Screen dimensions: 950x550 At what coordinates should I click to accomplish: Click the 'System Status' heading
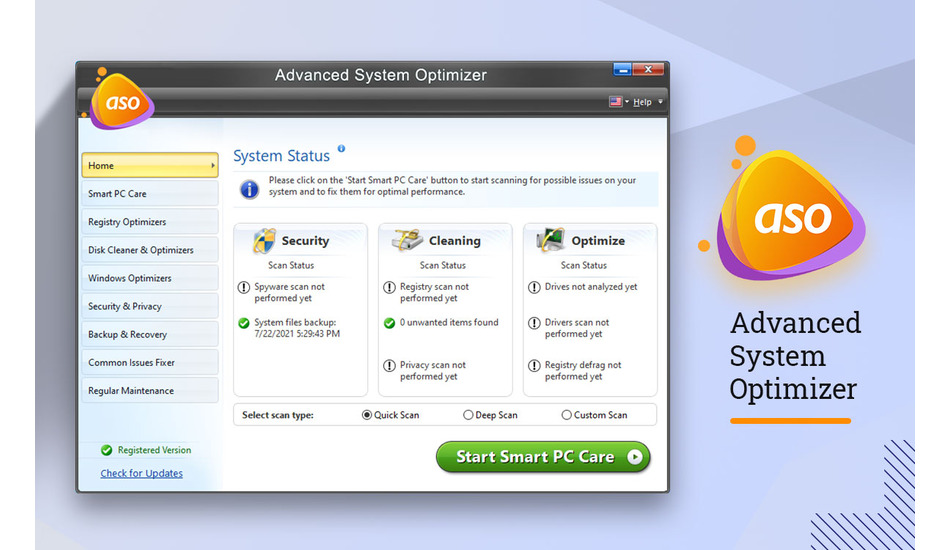282,156
